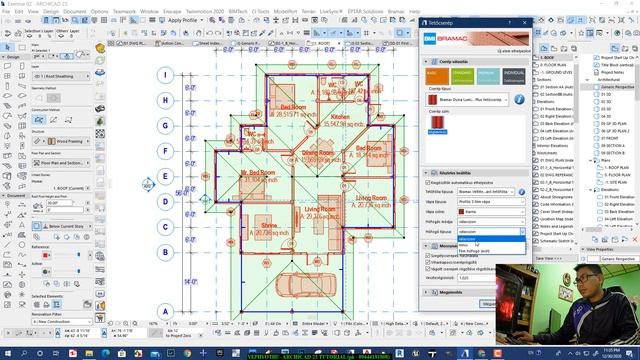640x360 pixels.
Task: Click the help question mark in Tetőcserép title bar
Action: point(509,23)
